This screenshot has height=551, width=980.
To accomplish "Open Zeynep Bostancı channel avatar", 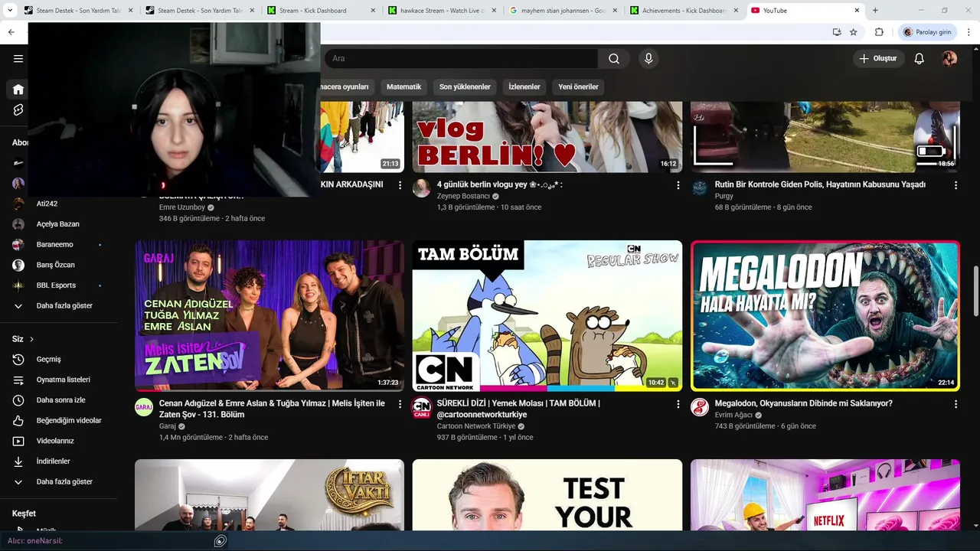I will click(x=422, y=188).
